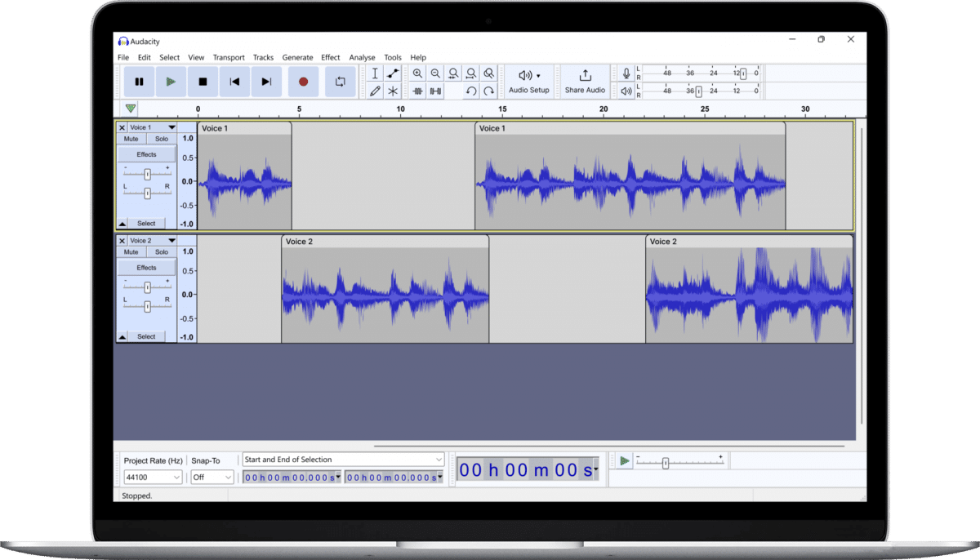The height and width of the screenshot is (560, 980).
Task: Solo the Voice 2 track
Action: point(161,251)
